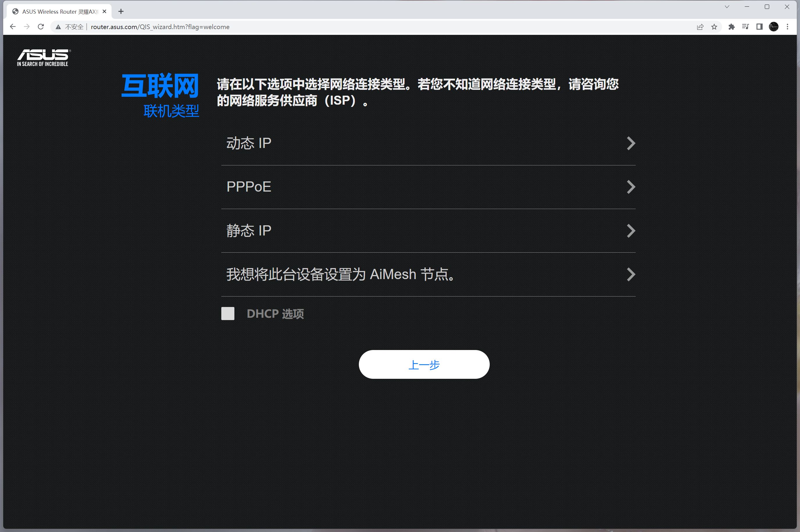
Task: Open the Chrome three-dot menu
Action: [787, 27]
